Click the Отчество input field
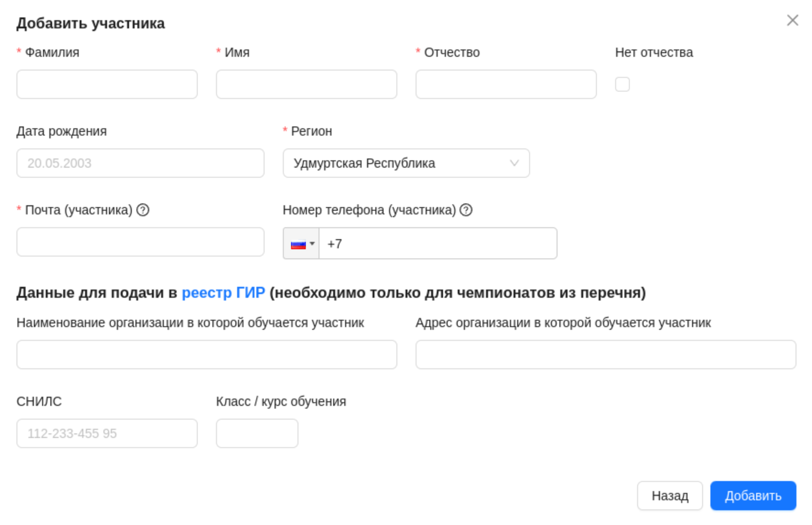 (505, 84)
